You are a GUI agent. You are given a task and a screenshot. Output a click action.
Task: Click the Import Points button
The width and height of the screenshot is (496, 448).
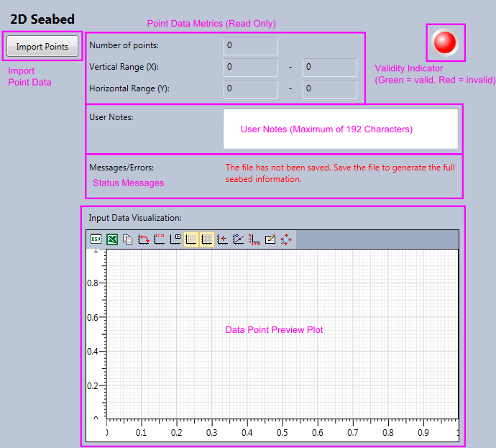pyautogui.click(x=42, y=46)
